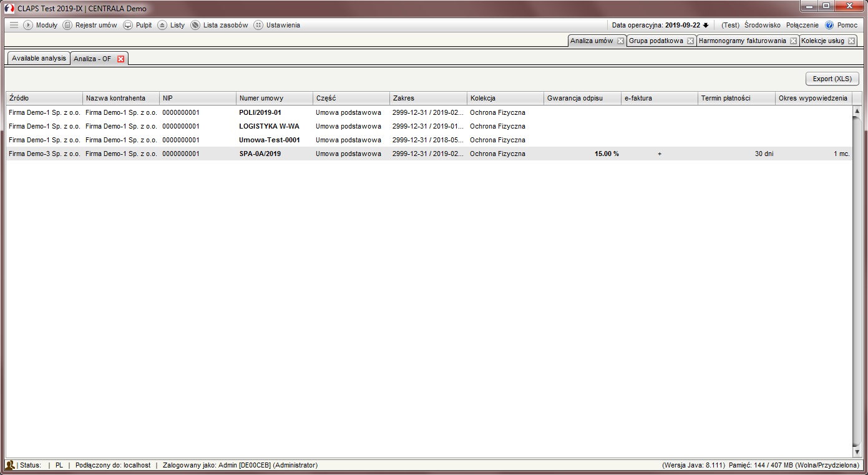Image resolution: width=868 pixels, height=475 pixels.
Task: Click the + e-faktura cell
Action: pos(660,154)
